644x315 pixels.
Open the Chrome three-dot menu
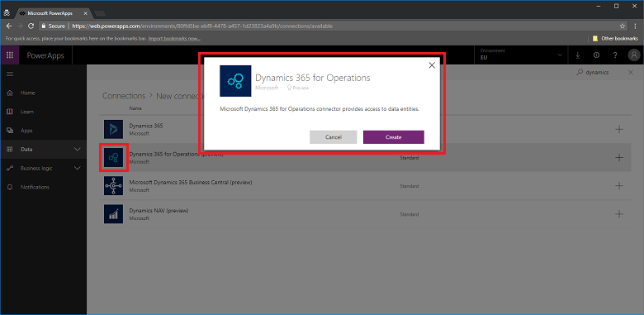click(636, 26)
